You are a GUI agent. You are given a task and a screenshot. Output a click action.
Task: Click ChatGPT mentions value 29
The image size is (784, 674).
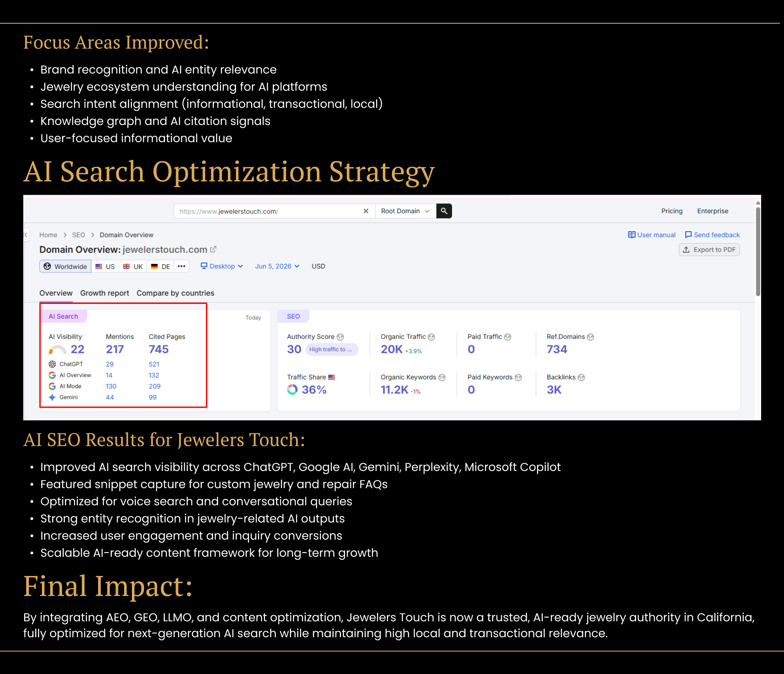click(x=109, y=364)
